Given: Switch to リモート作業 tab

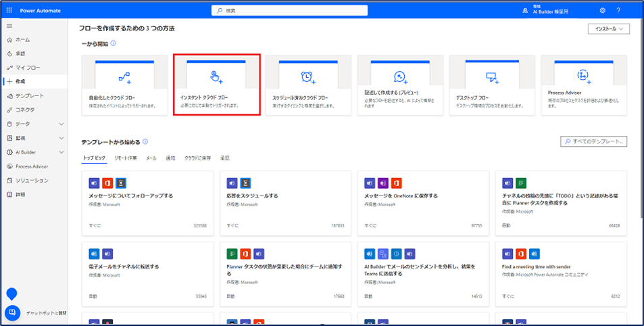Looking at the screenshot, I should point(126,158).
